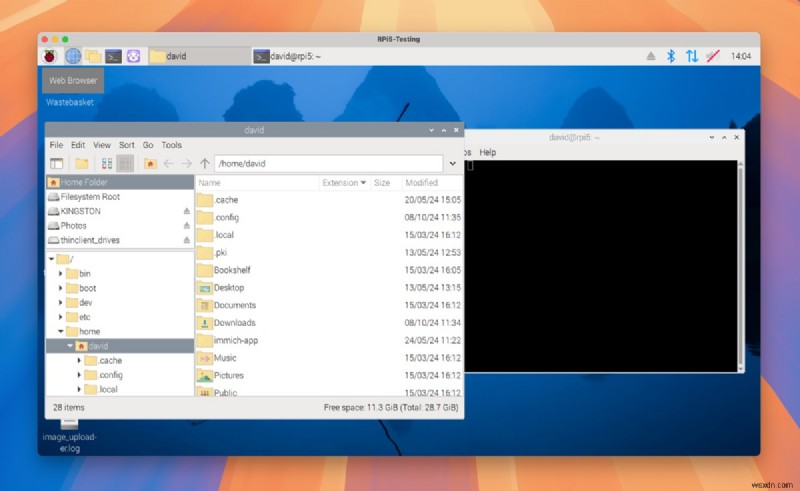Launch the Web Browser globe icon
800x491 pixels.
click(73, 56)
